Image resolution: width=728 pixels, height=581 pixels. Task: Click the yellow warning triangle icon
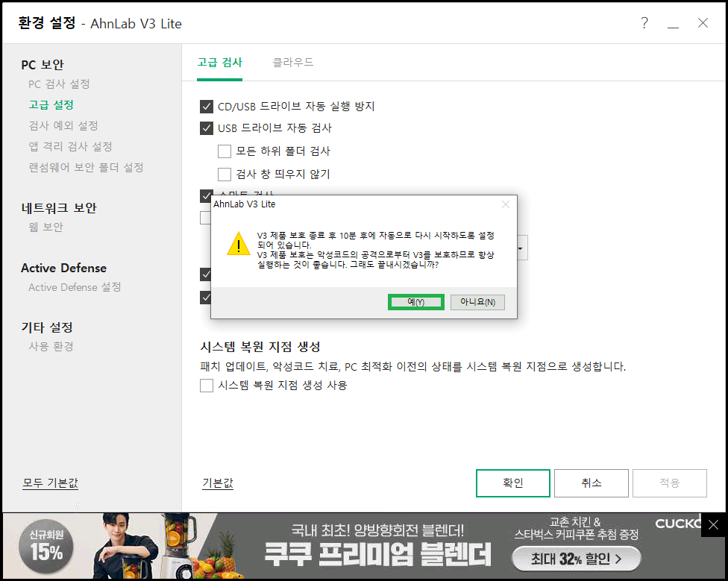pyautogui.click(x=239, y=244)
